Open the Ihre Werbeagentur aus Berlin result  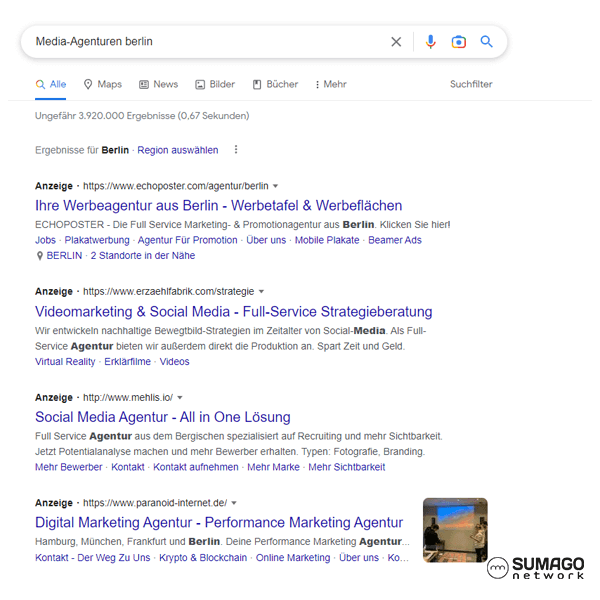point(218,205)
